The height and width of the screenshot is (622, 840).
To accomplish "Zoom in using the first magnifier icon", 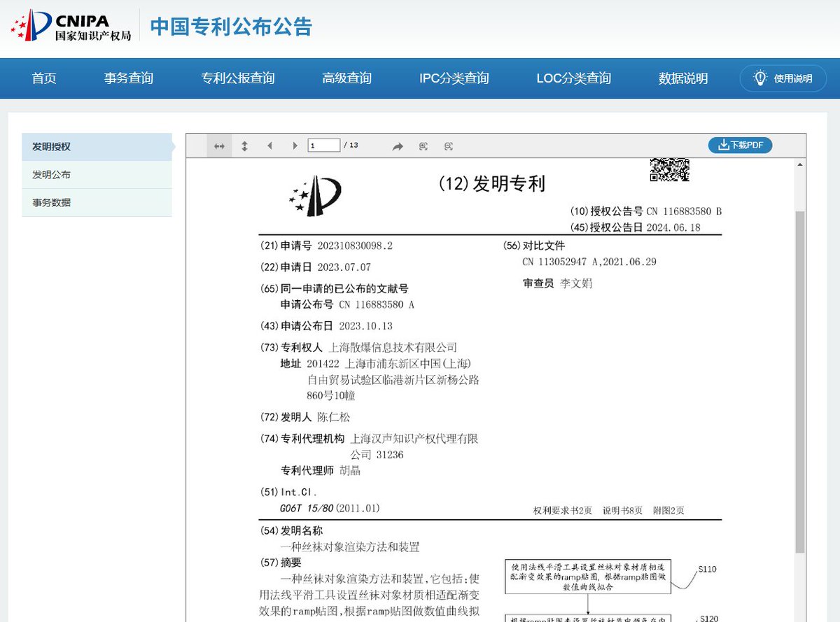I will (x=422, y=146).
